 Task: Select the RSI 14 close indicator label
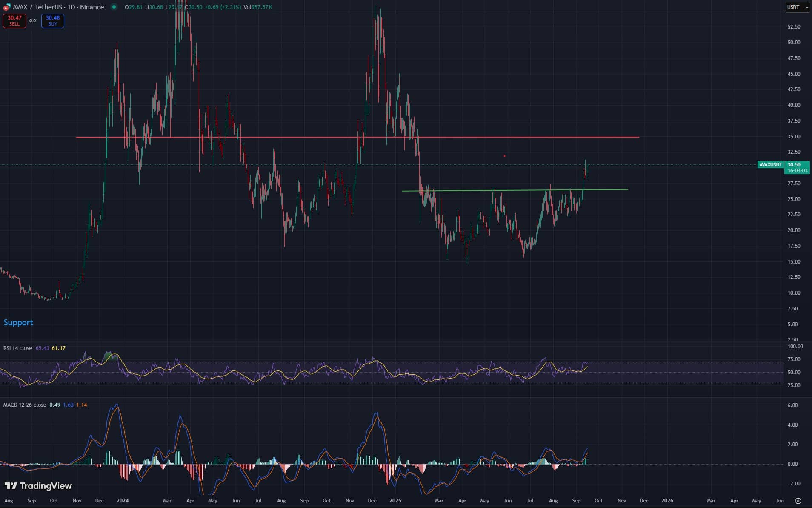click(x=17, y=348)
